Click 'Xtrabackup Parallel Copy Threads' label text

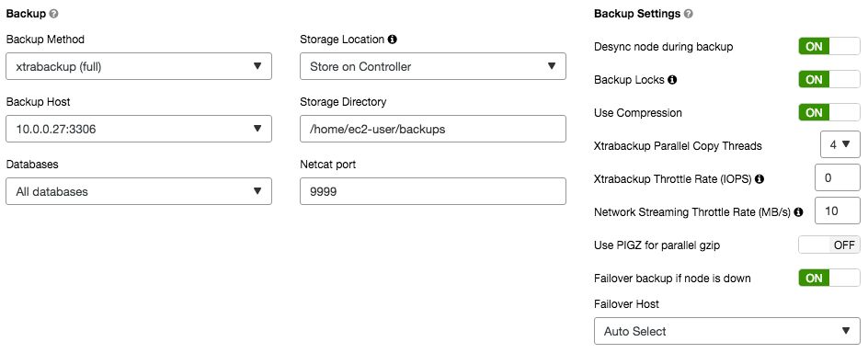(679, 146)
